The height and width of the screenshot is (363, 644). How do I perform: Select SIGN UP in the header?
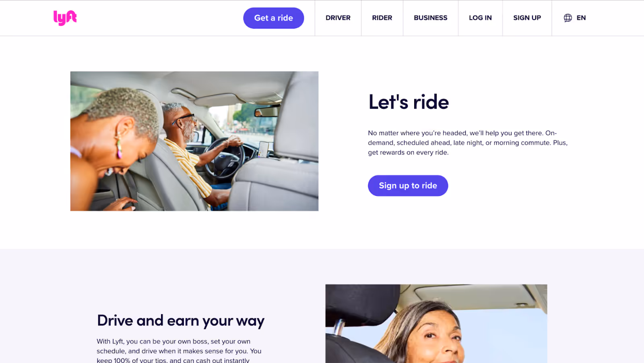click(527, 18)
